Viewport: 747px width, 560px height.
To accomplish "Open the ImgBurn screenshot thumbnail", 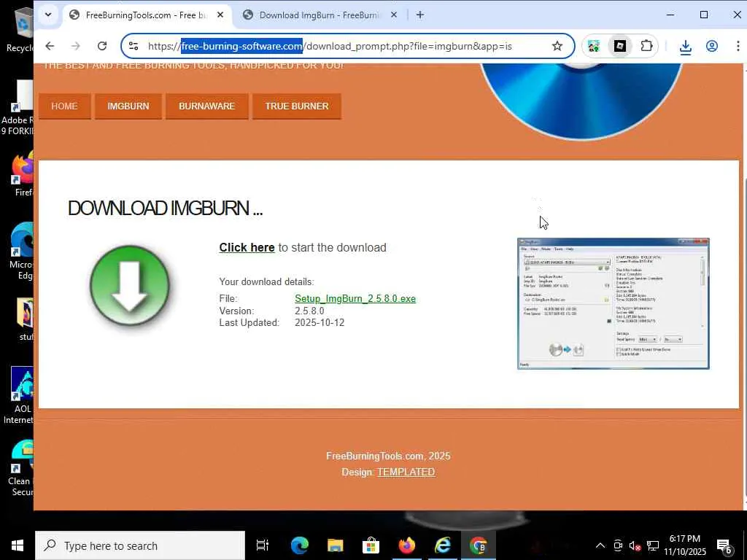I will (613, 304).
